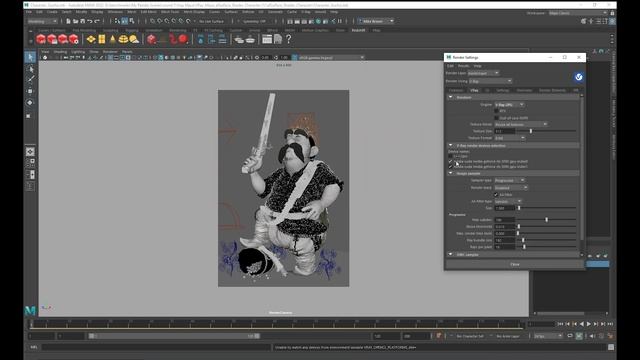Switch to the Common tab
The image size is (640, 360).
click(456, 90)
